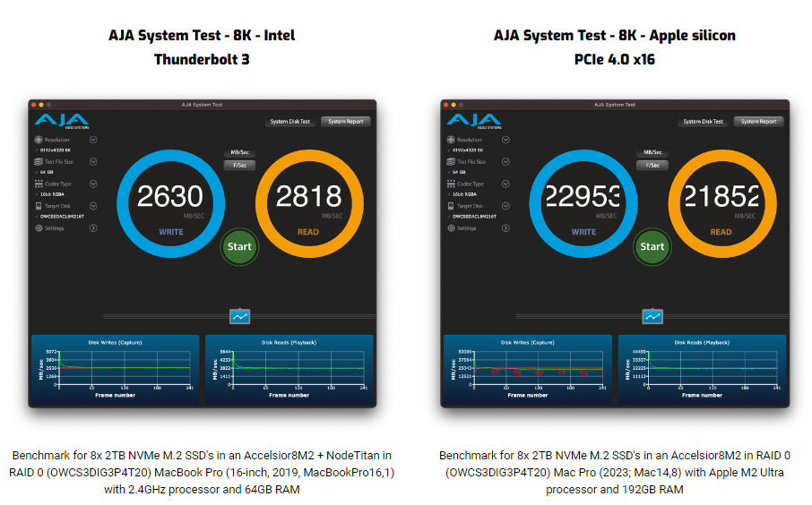The width and height of the screenshot is (812, 505).
Task: Click OWCSSDACL8M216T disk in Intel window
Action: pos(62,217)
